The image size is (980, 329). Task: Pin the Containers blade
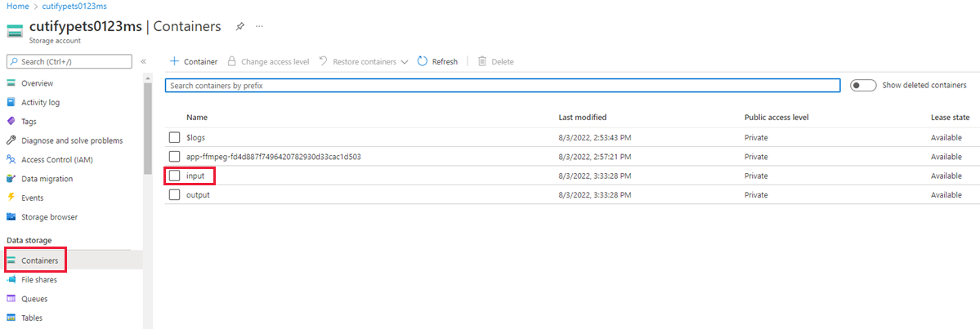coord(239,27)
